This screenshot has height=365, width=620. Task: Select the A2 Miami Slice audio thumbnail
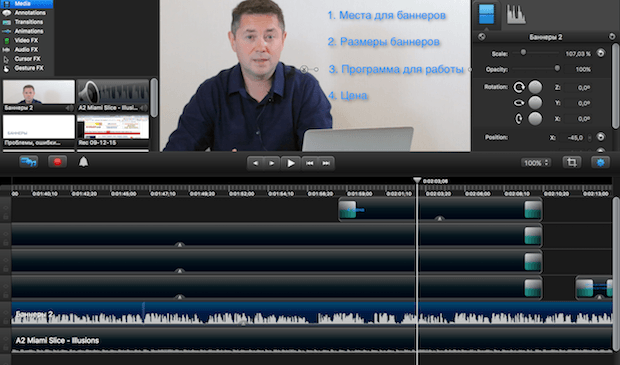pyautogui.click(x=113, y=95)
